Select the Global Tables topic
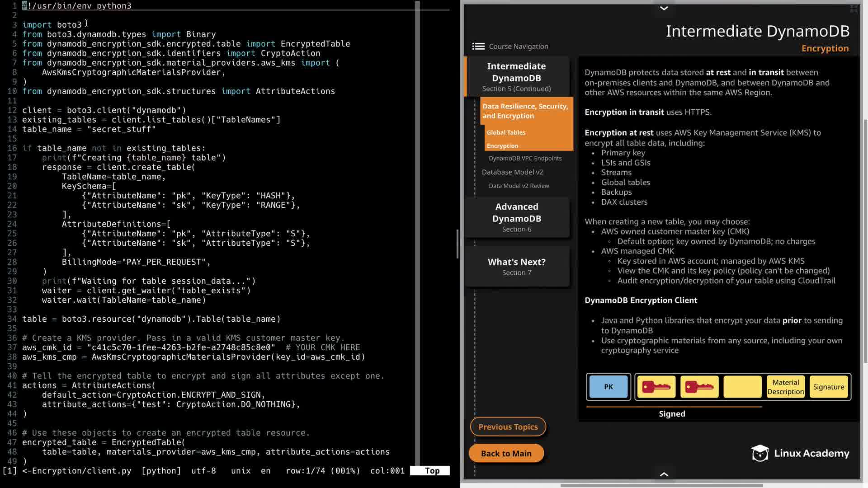Screen dimensions: 868x488 (x=506, y=132)
